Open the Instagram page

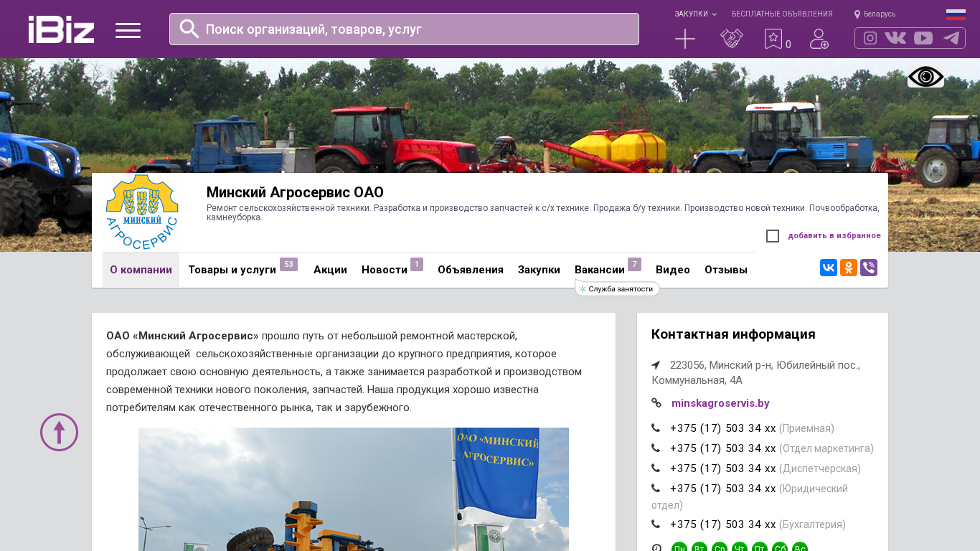[x=870, y=38]
